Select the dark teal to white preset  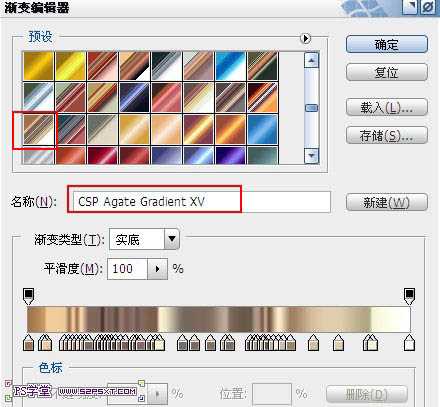pos(166,66)
